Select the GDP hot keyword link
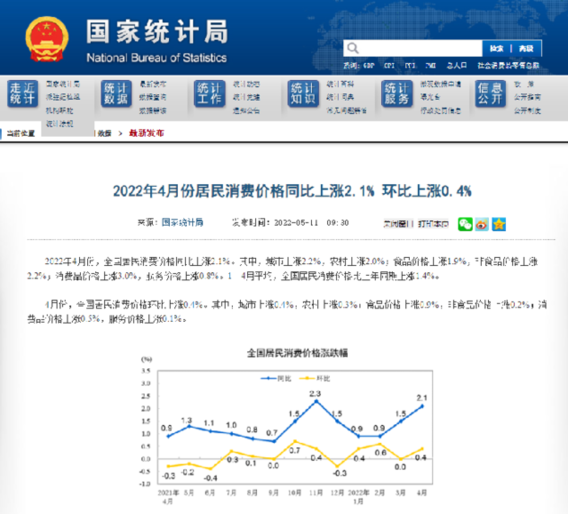This screenshot has width=568, height=514. pos(368,66)
